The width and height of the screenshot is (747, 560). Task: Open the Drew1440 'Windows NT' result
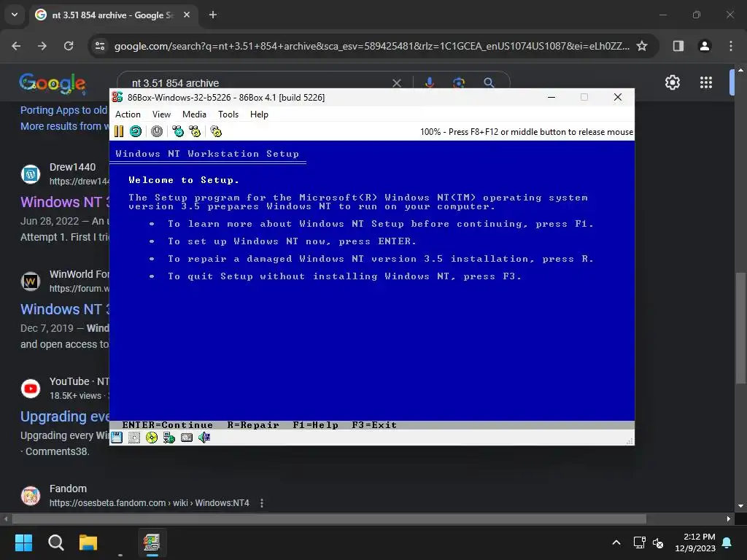pos(65,202)
